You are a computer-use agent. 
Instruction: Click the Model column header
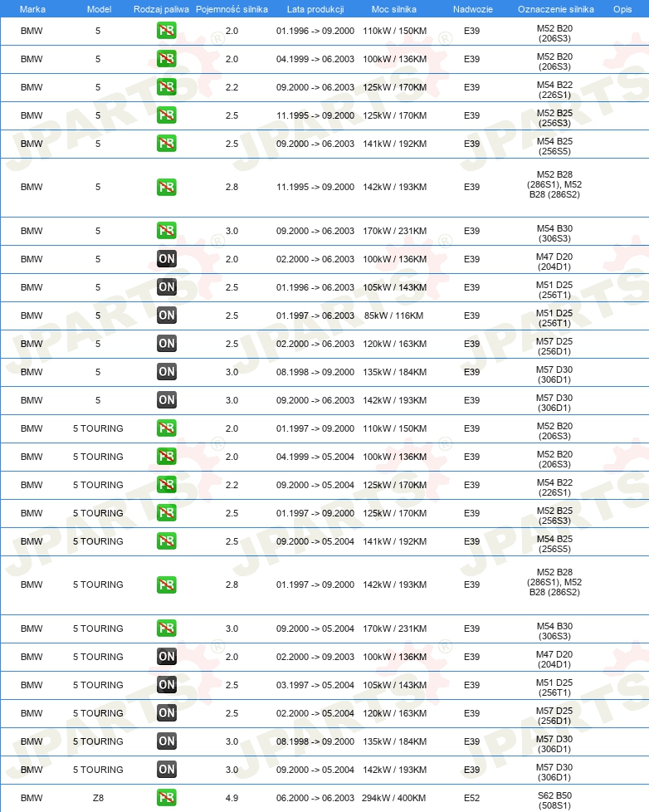[x=99, y=9]
